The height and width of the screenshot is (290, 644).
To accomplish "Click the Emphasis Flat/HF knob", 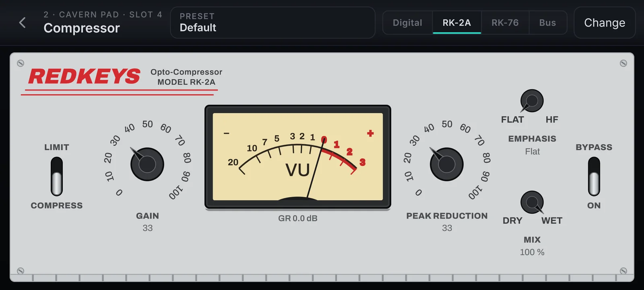I will [532, 101].
